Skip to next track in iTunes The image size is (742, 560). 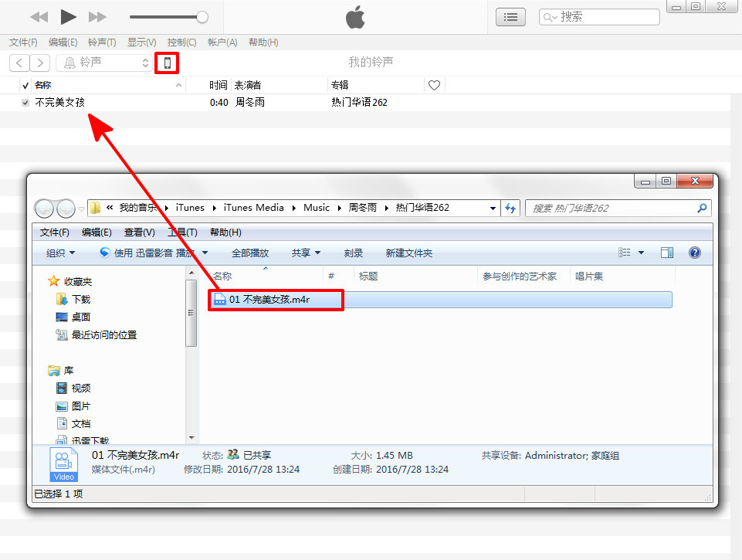tap(97, 18)
